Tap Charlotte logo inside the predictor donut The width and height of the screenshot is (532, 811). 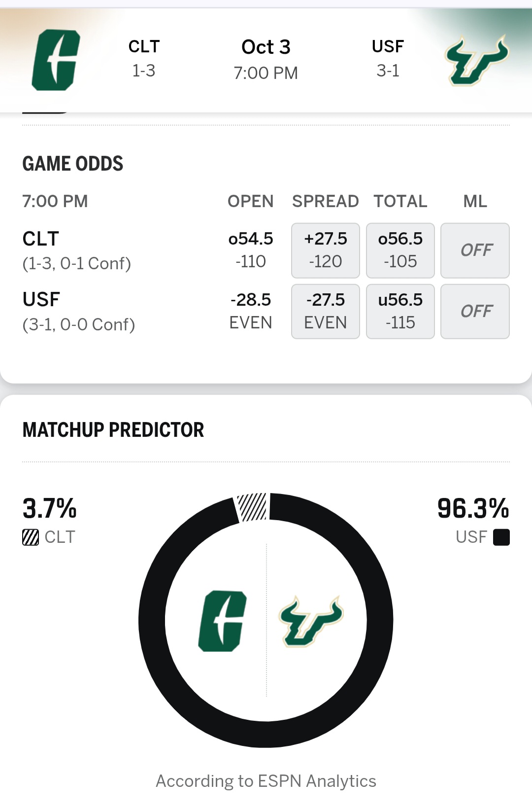pyautogui.click(x=222, y=621)
